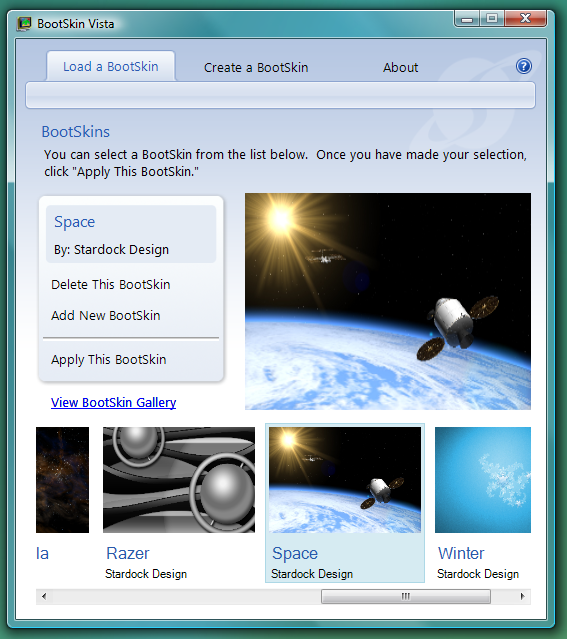Open the Create a BootSkin tab
This screenshot has width=567, height=639.
(x=256, y=67)
